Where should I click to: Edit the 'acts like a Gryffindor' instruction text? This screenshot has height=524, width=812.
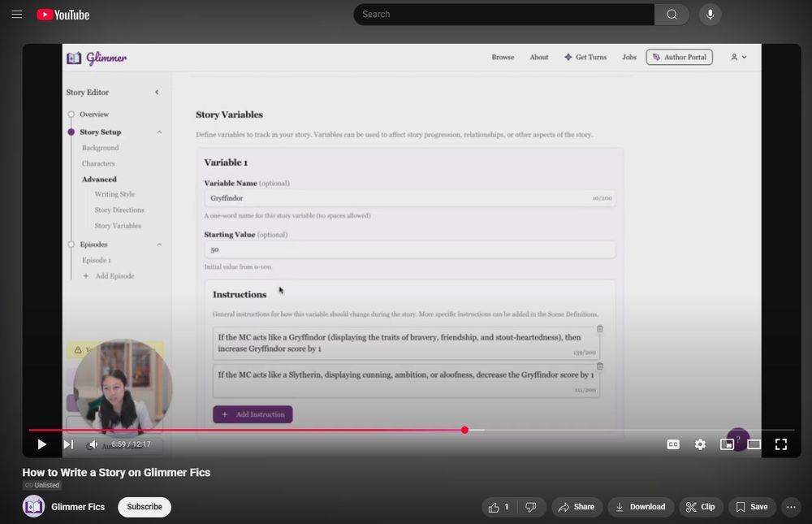pos(406,343)
